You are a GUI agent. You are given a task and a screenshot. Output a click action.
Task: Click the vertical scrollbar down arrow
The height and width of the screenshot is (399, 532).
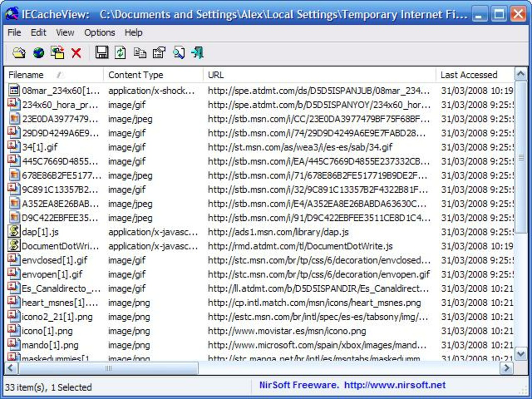[x=521, y=354]
